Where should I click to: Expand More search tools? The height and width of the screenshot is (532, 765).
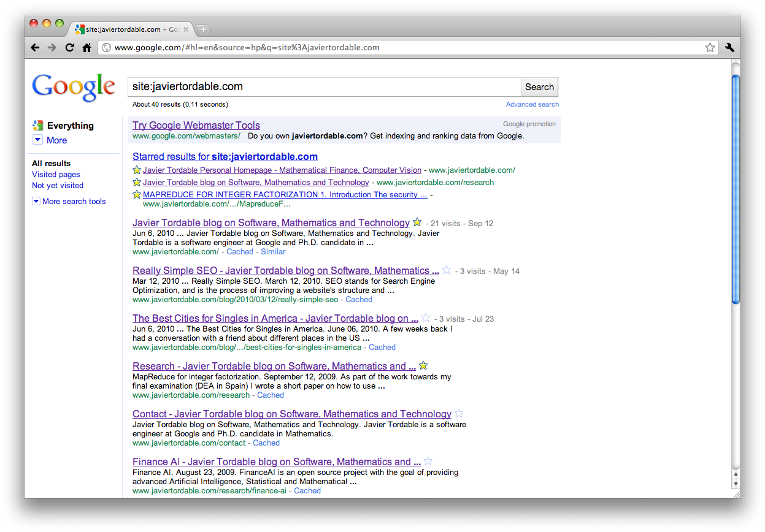pyautogui.click(x=69, y=202)
